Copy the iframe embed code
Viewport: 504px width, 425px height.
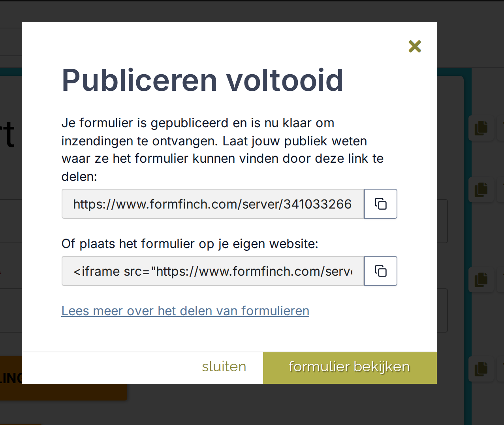[x=380, y=271]
